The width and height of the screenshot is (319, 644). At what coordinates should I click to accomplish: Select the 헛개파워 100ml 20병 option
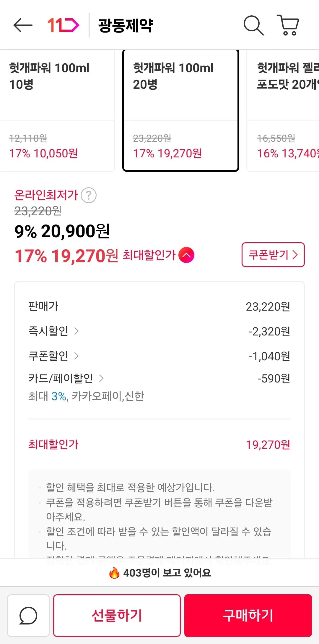[180, 110]
